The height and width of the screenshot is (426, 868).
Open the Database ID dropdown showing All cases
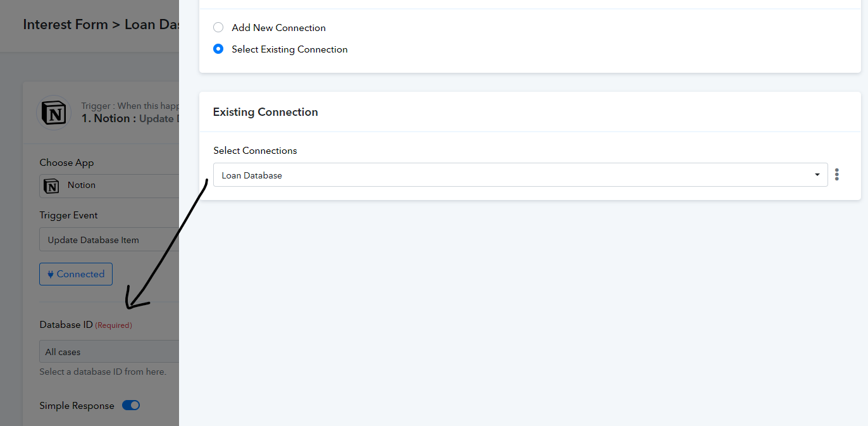click(x=109, y=352)
